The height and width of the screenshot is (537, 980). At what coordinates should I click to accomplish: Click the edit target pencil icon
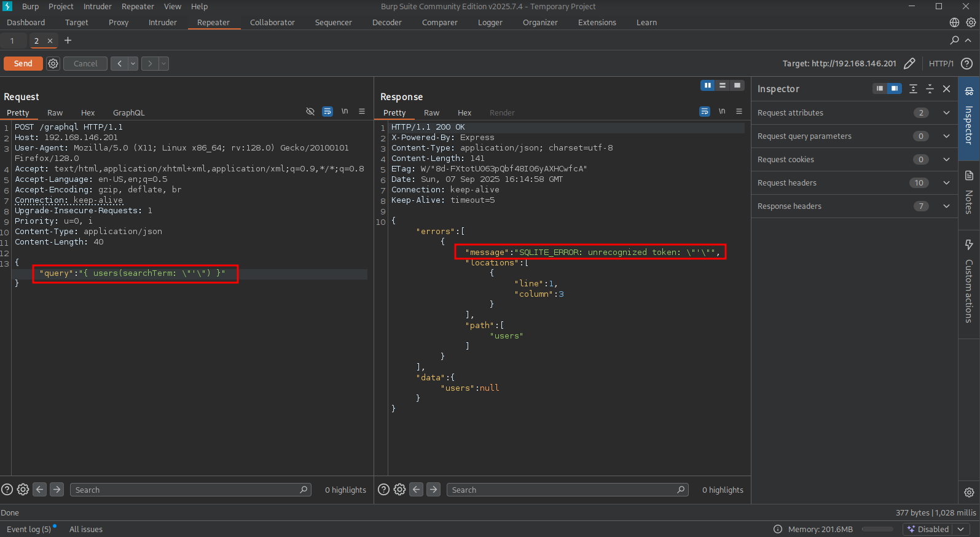coord(909,64)
